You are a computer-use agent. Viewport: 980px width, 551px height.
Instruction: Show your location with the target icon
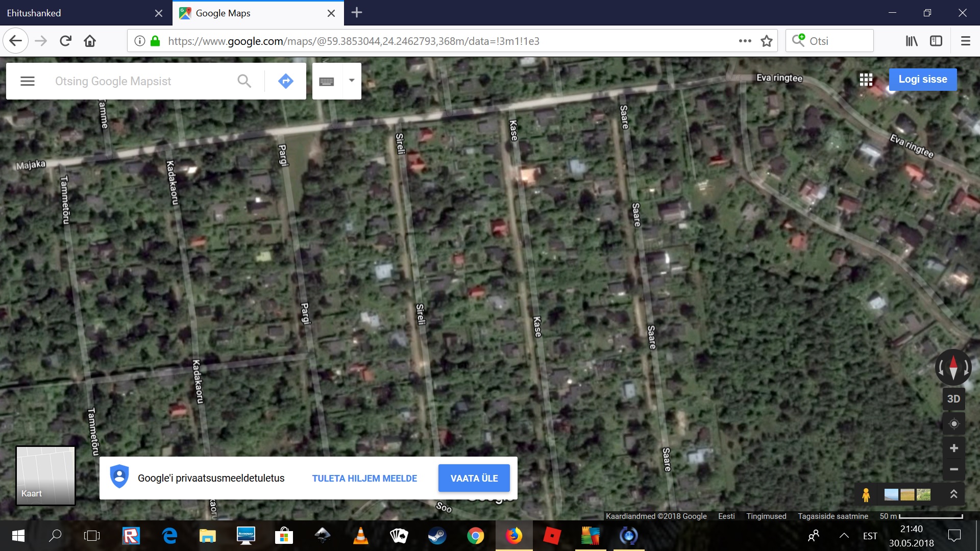click(x=953, y=424)
